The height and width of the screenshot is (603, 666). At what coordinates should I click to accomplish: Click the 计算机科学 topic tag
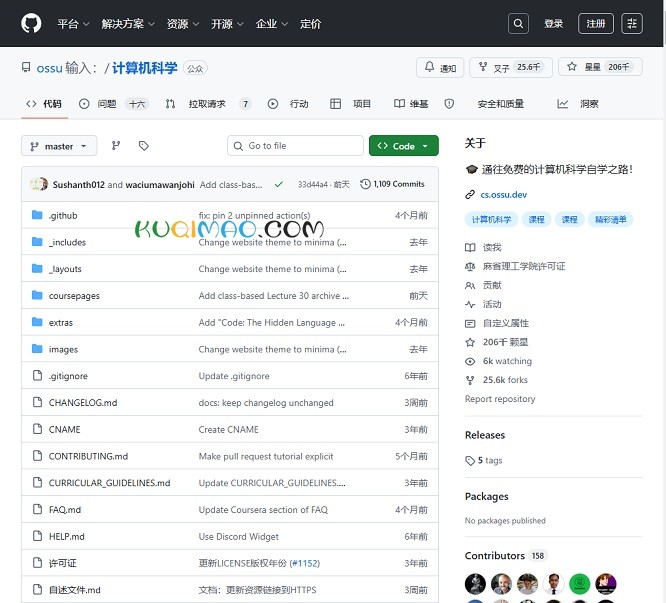coord(491,220)
